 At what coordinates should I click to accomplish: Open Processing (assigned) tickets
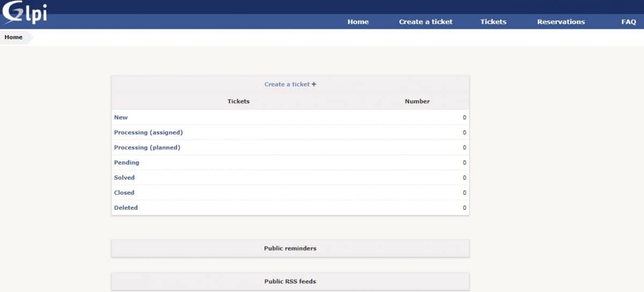[x=148, y=133]
